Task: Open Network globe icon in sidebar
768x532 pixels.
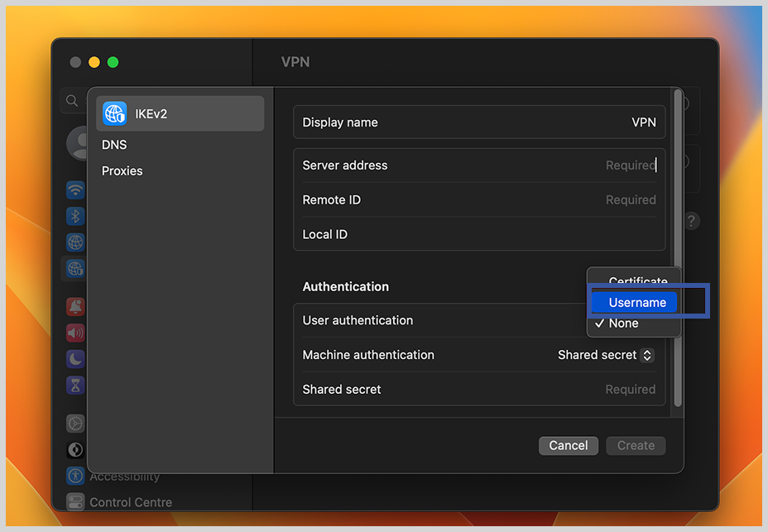Action: (75, 242)
